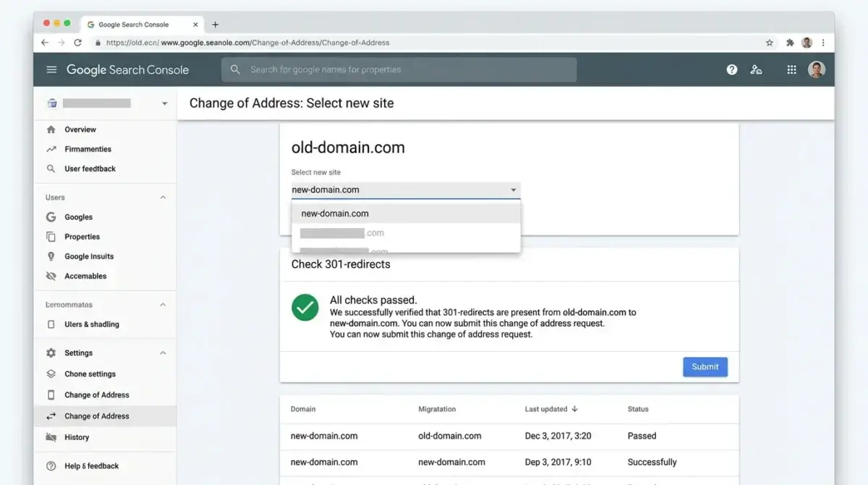Click old-domain.com in the Migratation column

coord(450,436)
